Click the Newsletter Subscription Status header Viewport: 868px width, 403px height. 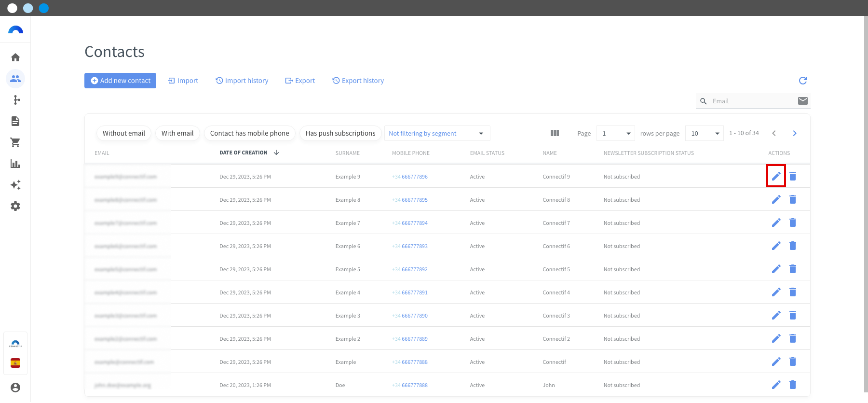click(649, 153)
